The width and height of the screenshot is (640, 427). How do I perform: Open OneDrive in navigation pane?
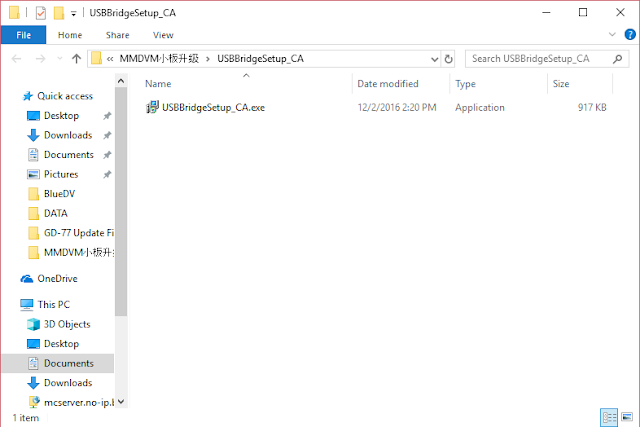coord(57,279)
